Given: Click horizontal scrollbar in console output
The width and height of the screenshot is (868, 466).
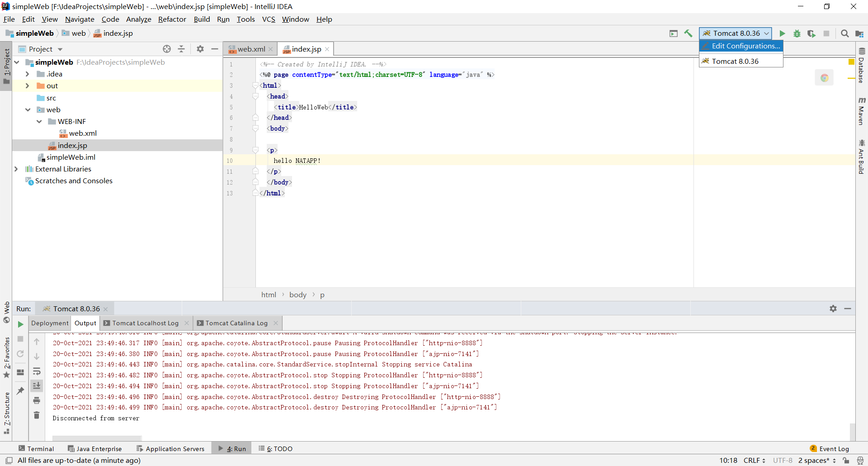Looking at the screenshot, I should click(x=97, y=438).
